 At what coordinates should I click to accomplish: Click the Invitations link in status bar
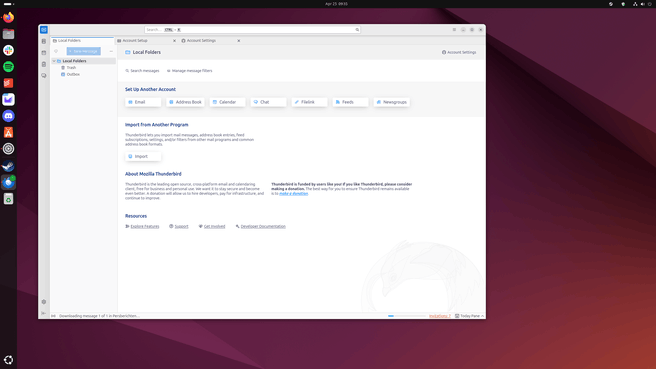click(x=440, y=316)
